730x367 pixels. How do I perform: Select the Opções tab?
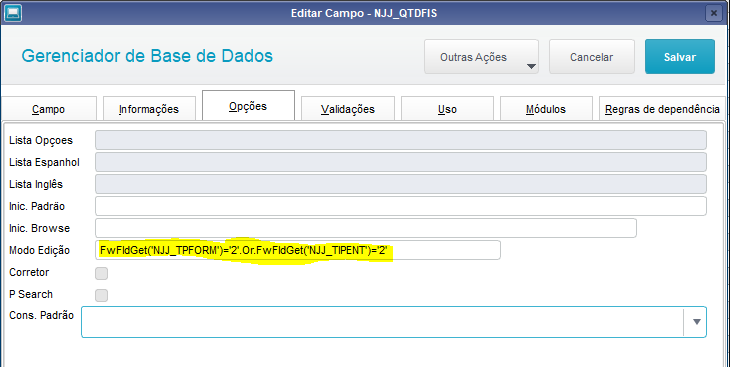click(x=248, y=106)
